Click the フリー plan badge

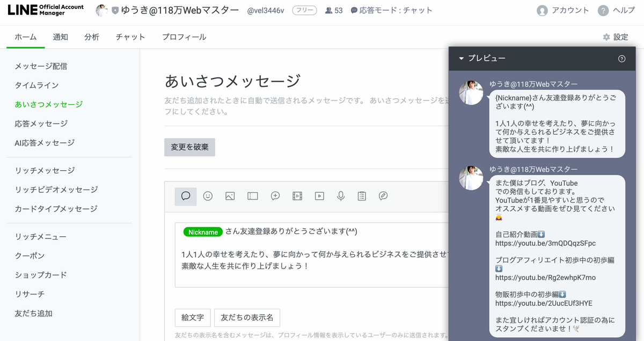tap(304, 11)
